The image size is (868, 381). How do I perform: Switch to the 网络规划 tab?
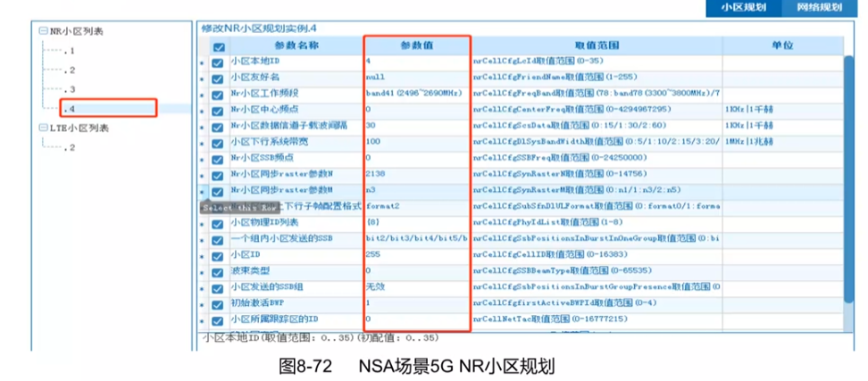tap(819, 8)
